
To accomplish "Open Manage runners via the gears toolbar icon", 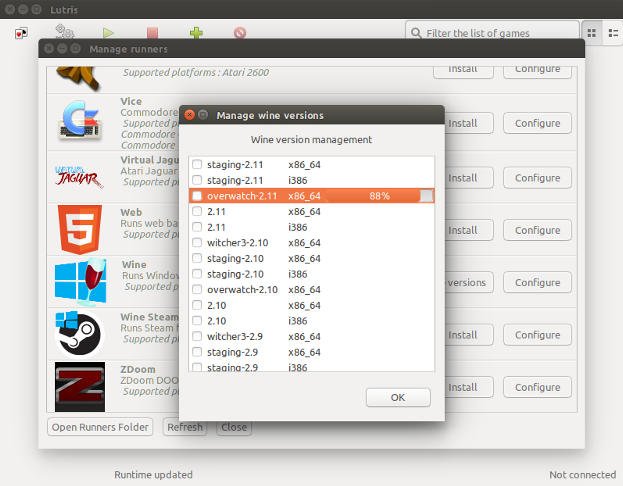I will tap(65, 31).
